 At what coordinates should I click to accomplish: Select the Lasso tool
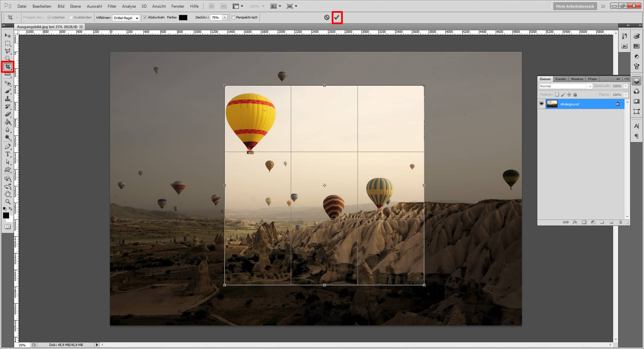(x=7, y=51)
